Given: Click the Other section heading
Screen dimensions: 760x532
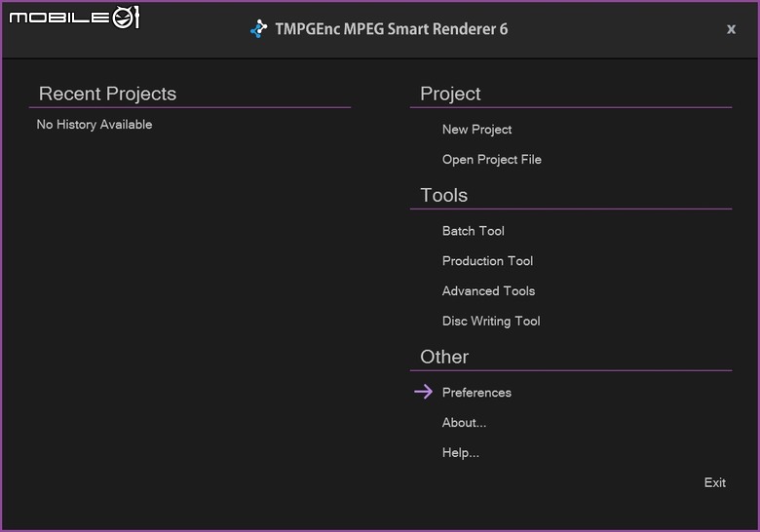Looking at the screenshot, I should click(444, 357).
